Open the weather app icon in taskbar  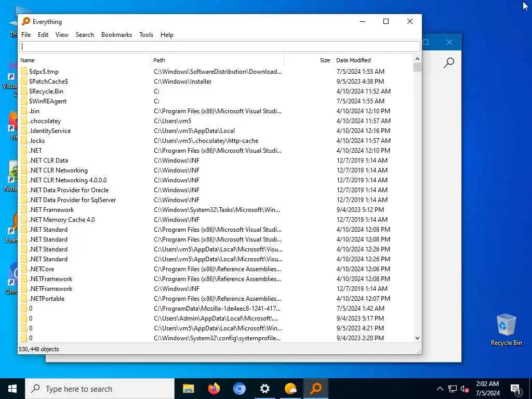(x=290, y=389)
